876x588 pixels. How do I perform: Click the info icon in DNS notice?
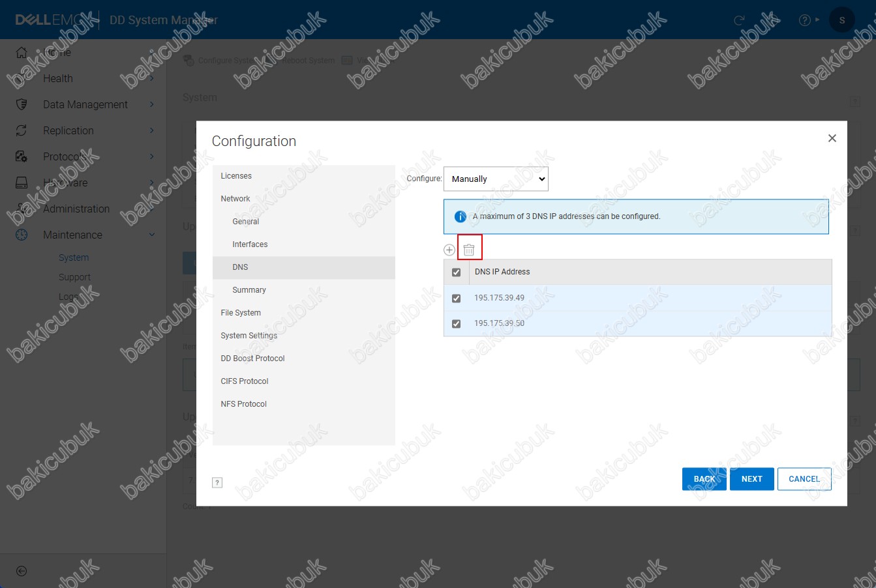460,216
